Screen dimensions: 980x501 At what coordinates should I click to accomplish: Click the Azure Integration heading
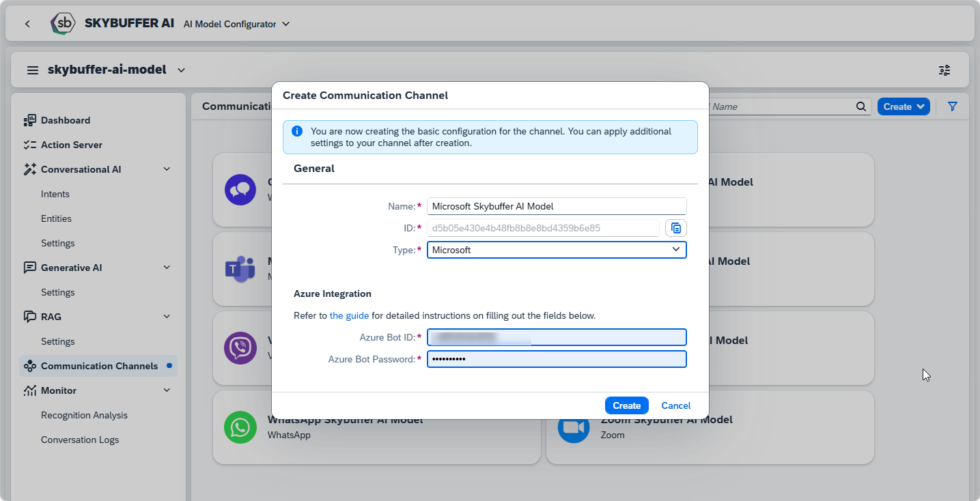(333, 294)
